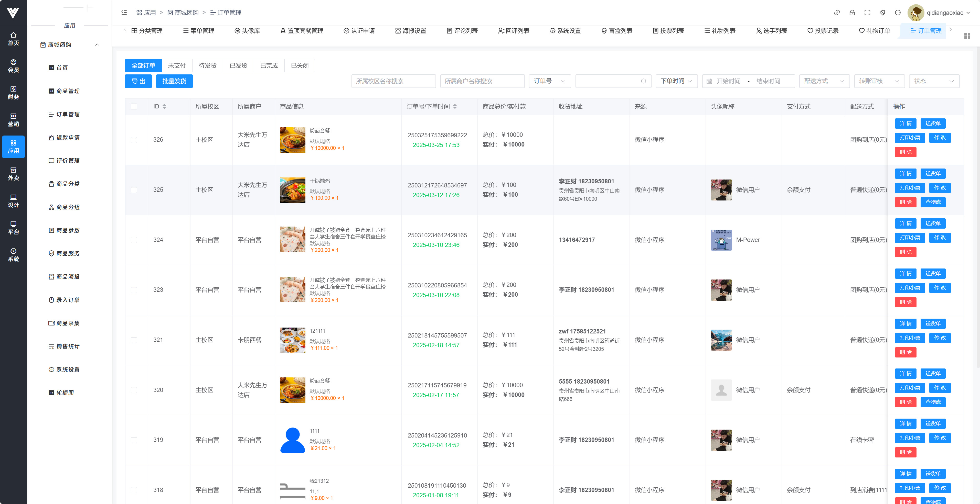Toggle the select-all checkbox in table header
980x504 pixels.
coord(134,106)
